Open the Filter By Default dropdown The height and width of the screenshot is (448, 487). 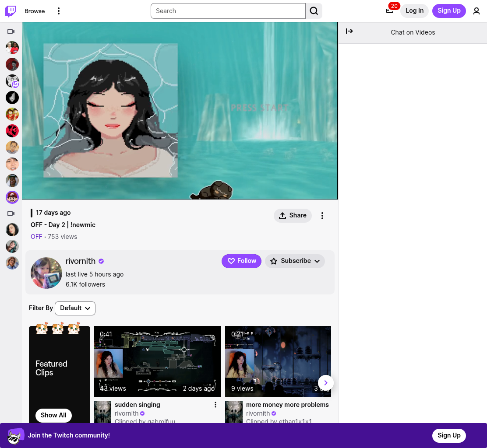coord(75,308)
